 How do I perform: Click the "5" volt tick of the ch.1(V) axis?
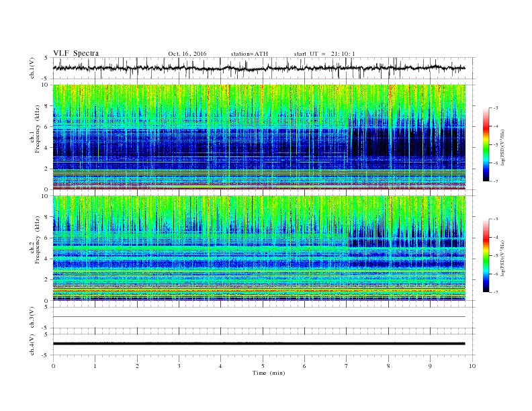coord(46,58)
